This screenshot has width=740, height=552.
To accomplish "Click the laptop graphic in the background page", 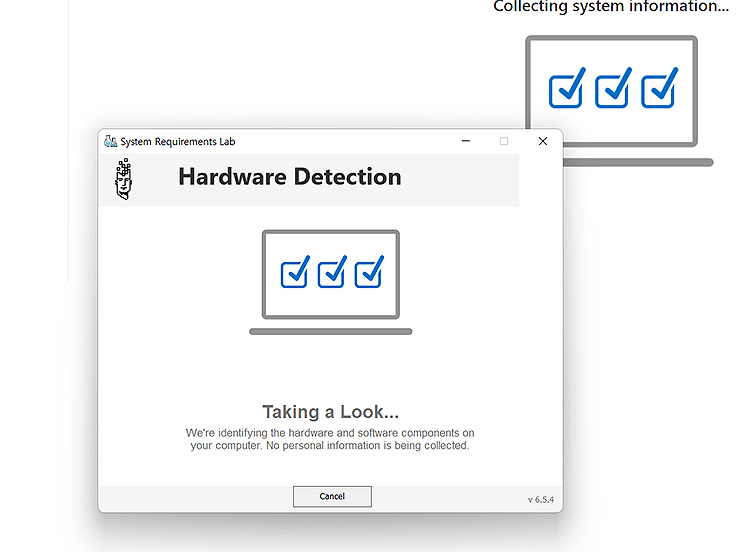I will click(x=619, y=100).
